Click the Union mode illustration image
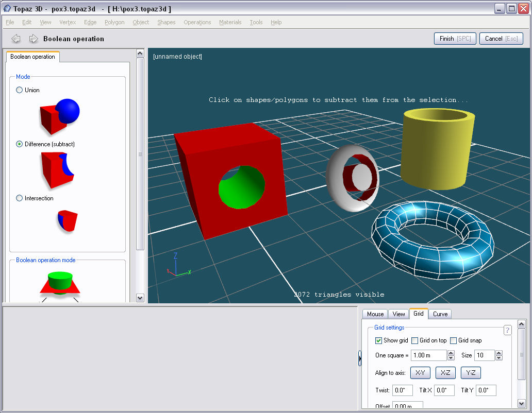Image resolution: width=532 pixels, height=413 pixels. (x=59, y=117)
